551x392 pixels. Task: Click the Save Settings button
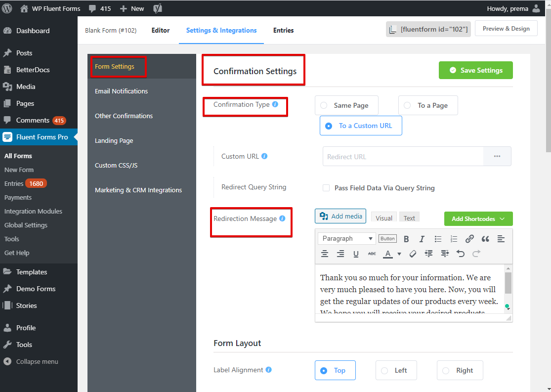click(475, 70)
